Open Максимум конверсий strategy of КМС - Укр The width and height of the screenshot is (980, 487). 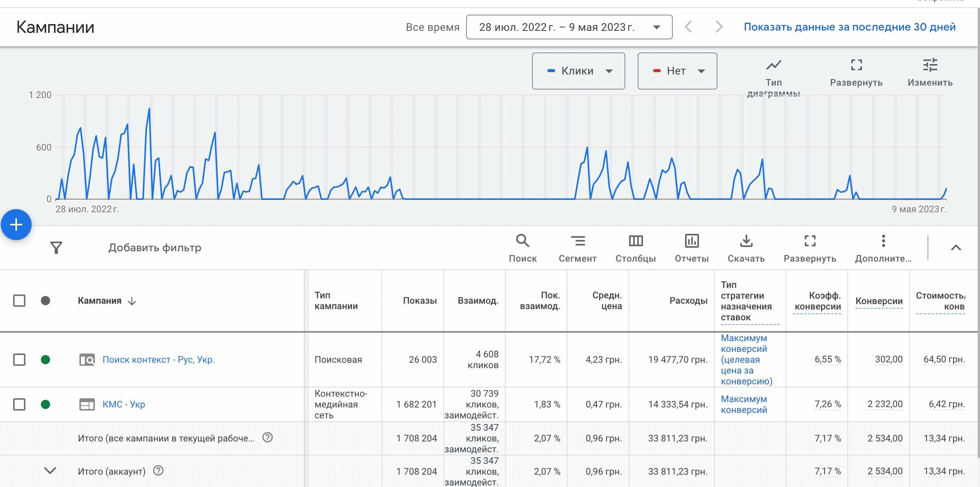(744, 404)
